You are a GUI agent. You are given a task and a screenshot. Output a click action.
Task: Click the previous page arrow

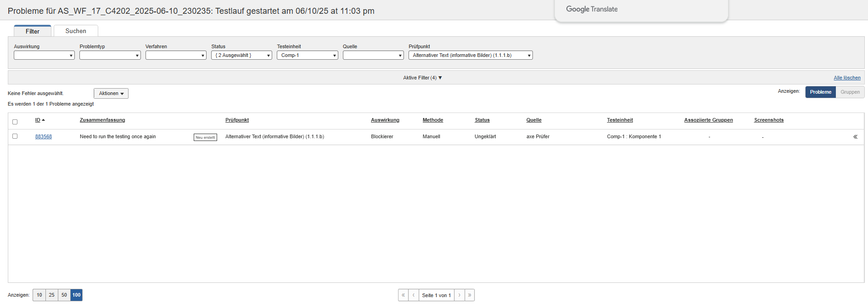[414, 295]
